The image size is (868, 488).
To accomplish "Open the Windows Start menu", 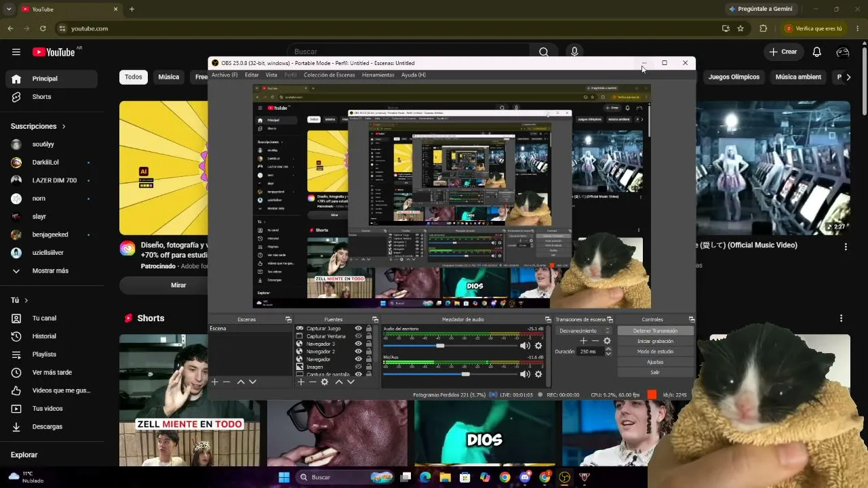I will pos(284,477).
